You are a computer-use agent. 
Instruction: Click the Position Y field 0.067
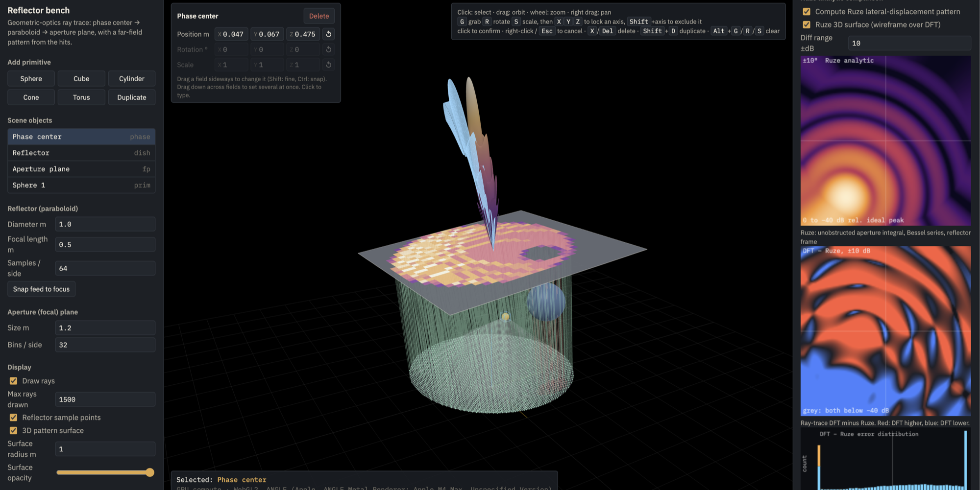coord(268,34)
